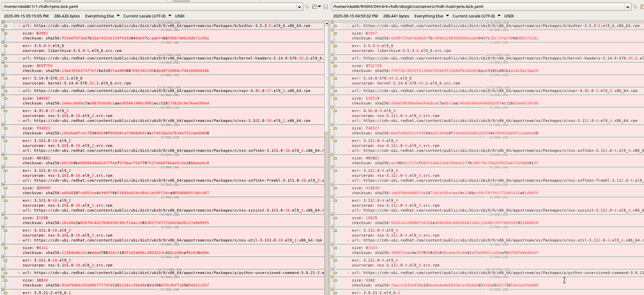Copy right 'size: 409821' section to left

click(335, 158)
